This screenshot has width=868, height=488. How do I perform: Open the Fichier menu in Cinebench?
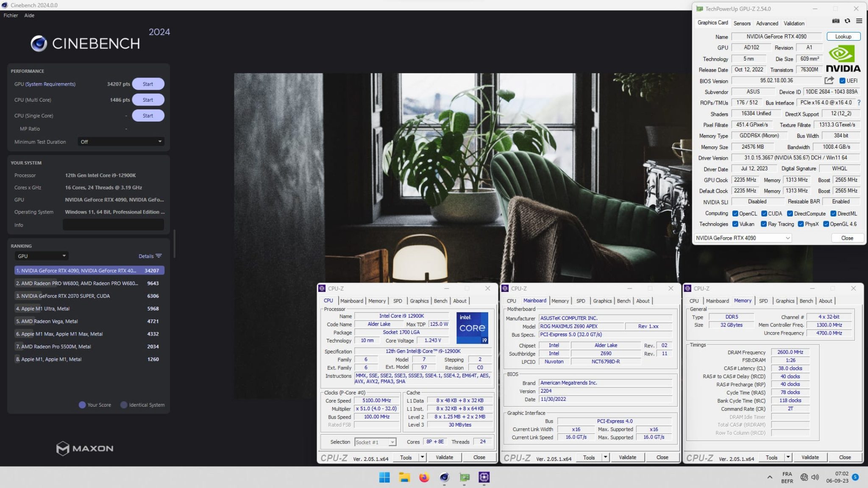[x=11, y=15]
